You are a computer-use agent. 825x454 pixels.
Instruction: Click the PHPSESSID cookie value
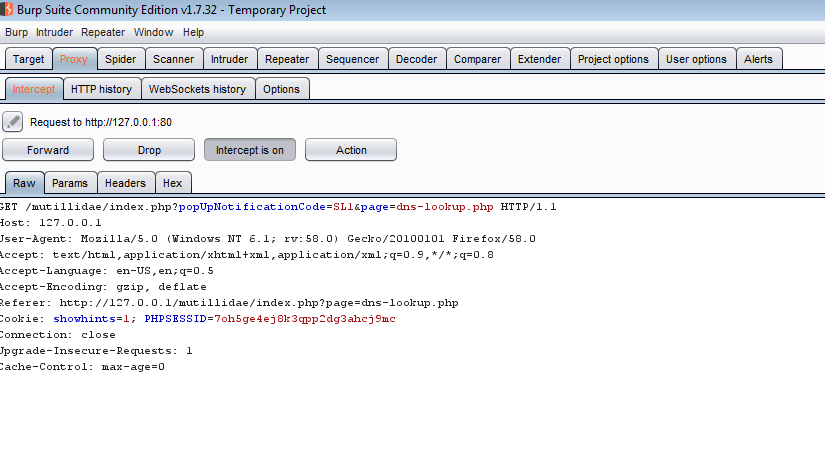point(305,319)
